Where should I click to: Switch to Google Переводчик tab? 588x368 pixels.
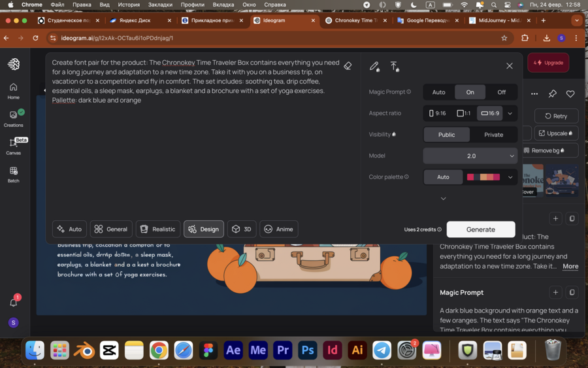pos(427,20)
